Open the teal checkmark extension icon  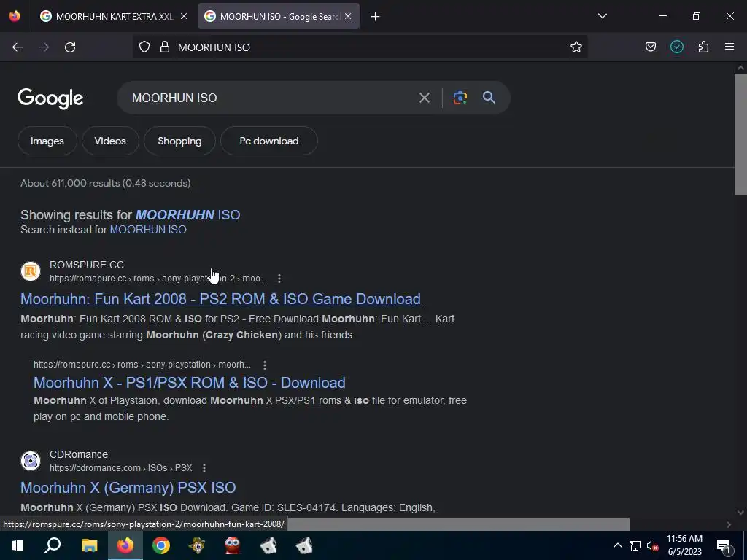(676, 47)
